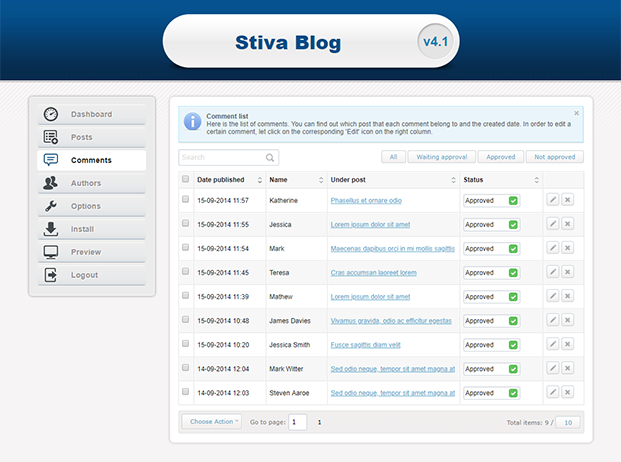Viewport: 621px width, 462px height.
Task: Click page number 1 link
Action: click(319, 422)
